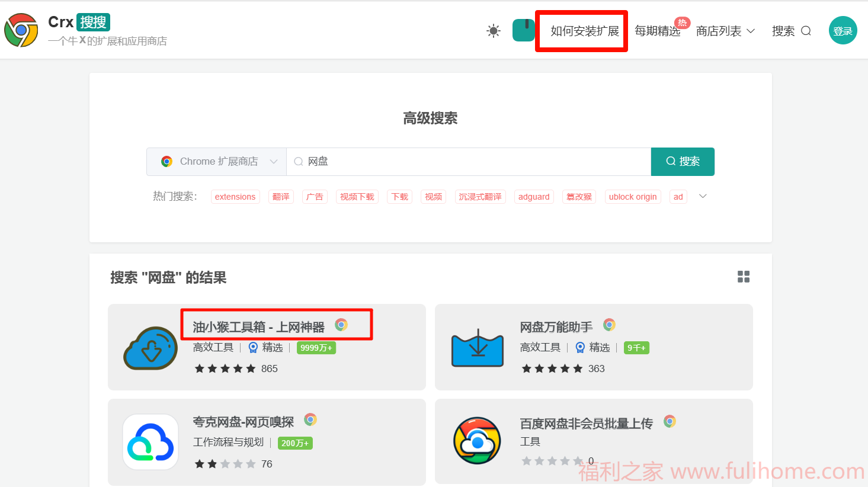Click the magnifier icon inside the search box
This screenshot has height=487, width=868.
pyautogui.click(x=298, y=161)
